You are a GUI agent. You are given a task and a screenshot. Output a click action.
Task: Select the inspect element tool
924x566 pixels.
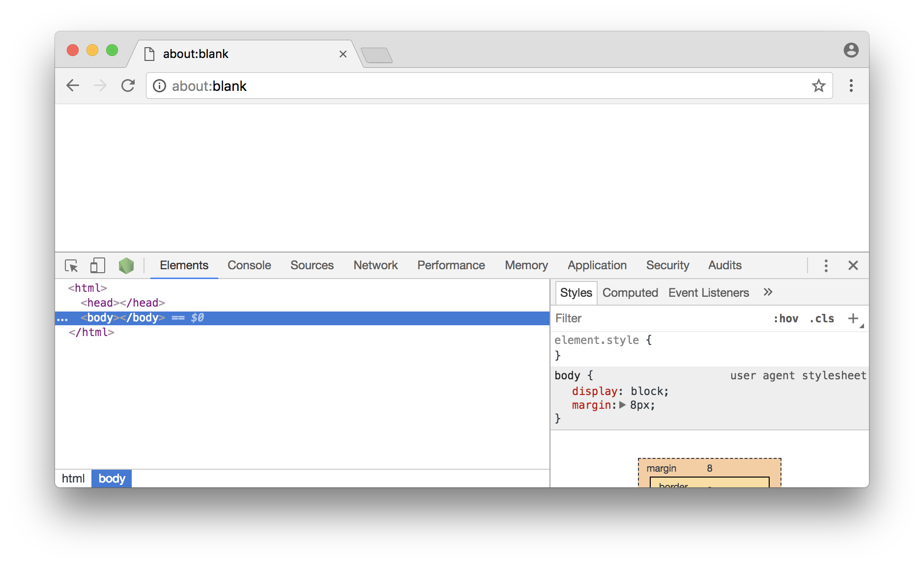(x=72, y=265)
